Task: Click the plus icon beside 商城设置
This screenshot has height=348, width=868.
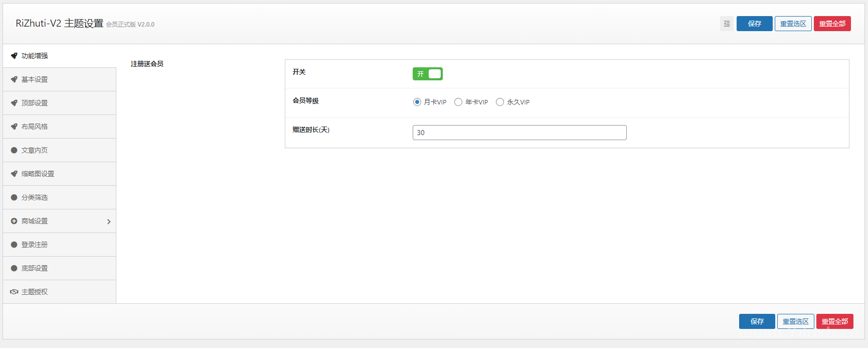Action: click(14, 221)
